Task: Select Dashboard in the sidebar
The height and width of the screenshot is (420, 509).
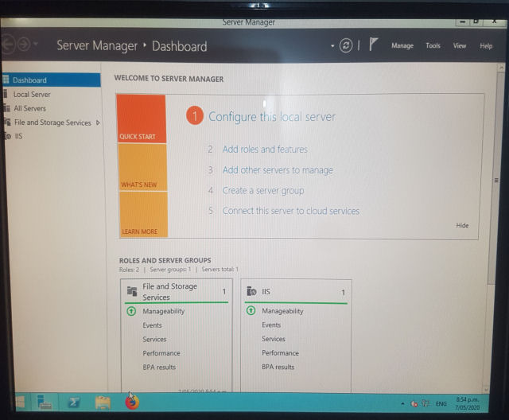Action: (x=52, y=80)
